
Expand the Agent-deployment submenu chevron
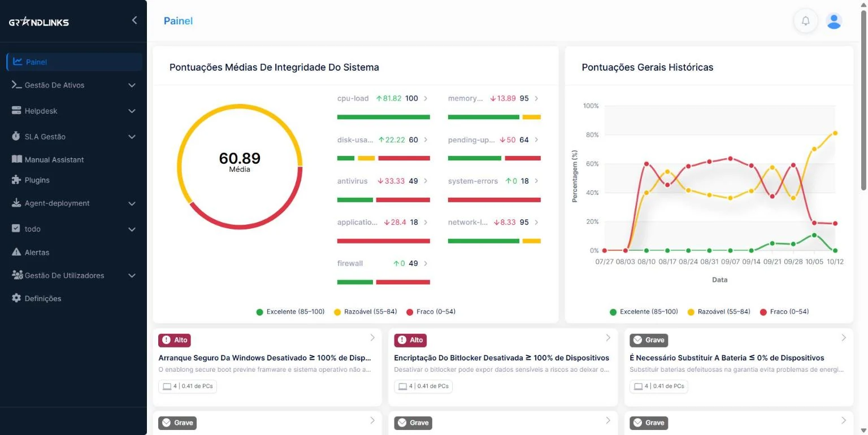coord(132,203)
